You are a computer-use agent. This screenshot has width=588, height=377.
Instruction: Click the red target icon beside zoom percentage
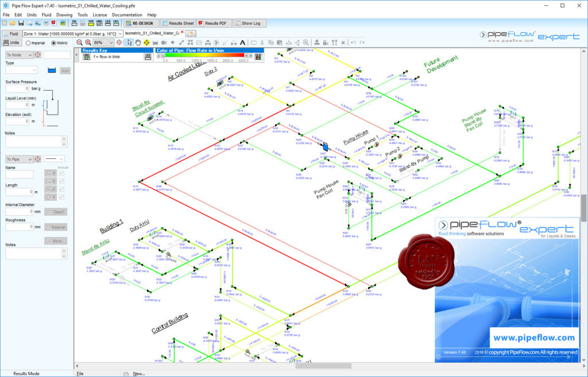pyautogui.click(x=119, y=42)
